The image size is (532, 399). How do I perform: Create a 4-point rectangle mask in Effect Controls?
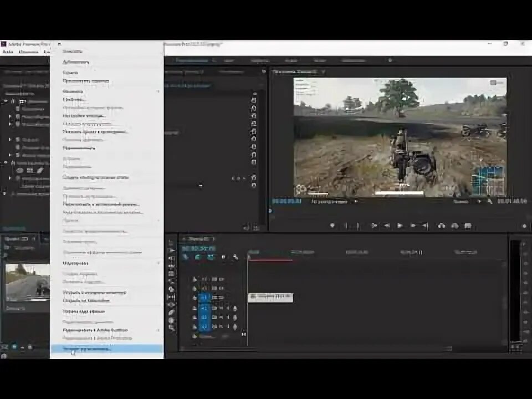(30, 170)
